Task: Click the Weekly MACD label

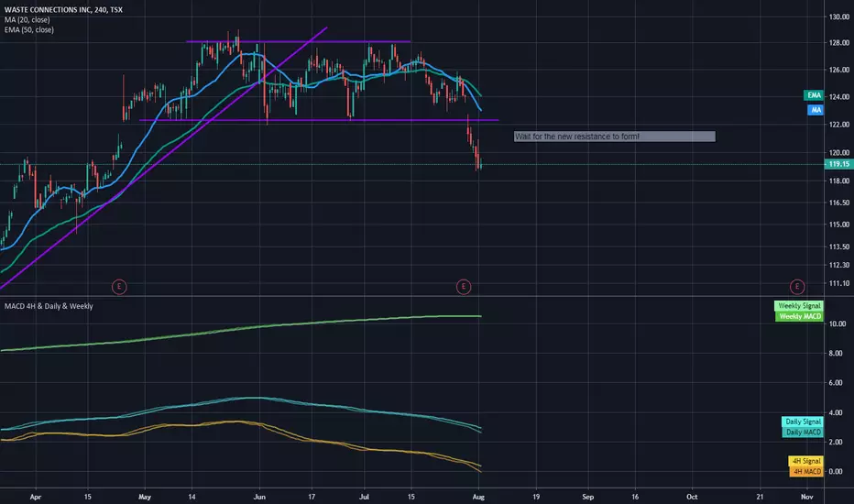Action: click(x=799, y=316)
